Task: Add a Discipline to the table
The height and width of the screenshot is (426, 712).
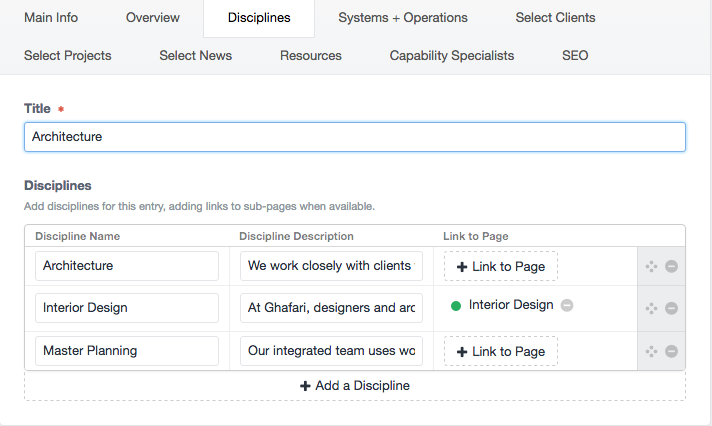Action: (355, 386)
